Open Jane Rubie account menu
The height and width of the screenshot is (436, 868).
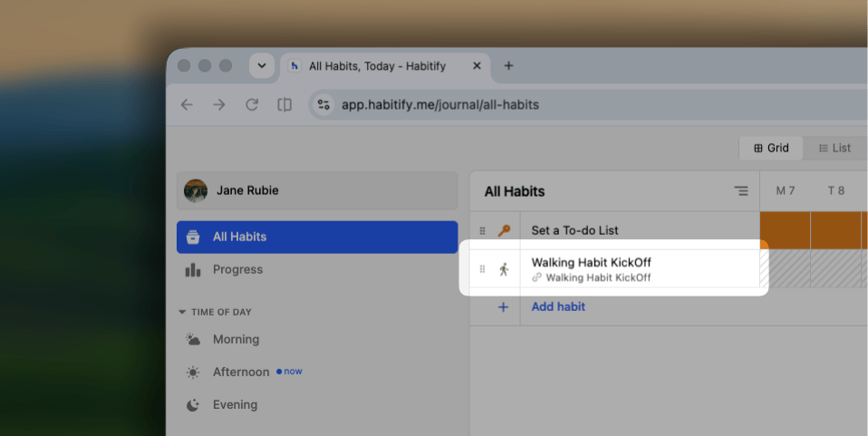317,190
